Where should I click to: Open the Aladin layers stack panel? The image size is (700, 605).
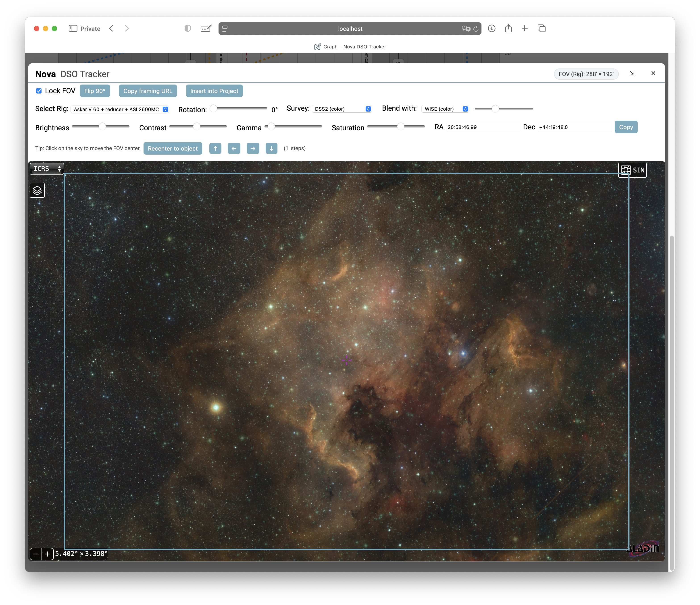pyautogui.click(x=37, y=191)
